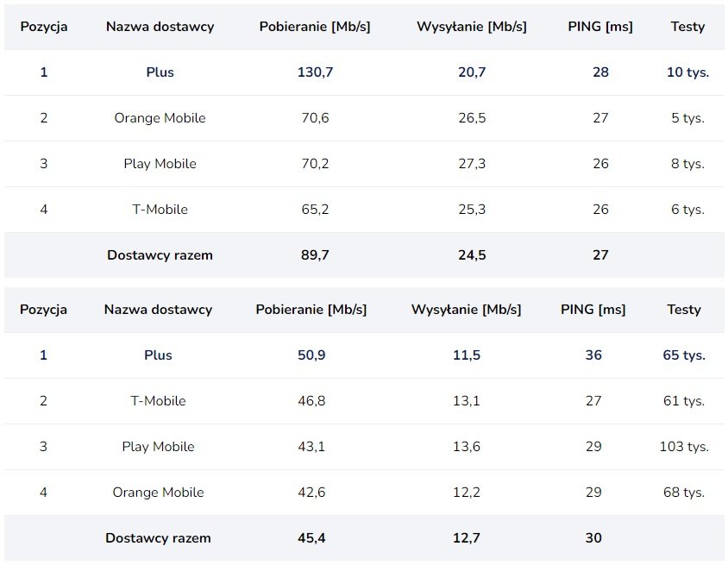
Task: Click the 89,7 combined download average
Action: pos(315,255)
